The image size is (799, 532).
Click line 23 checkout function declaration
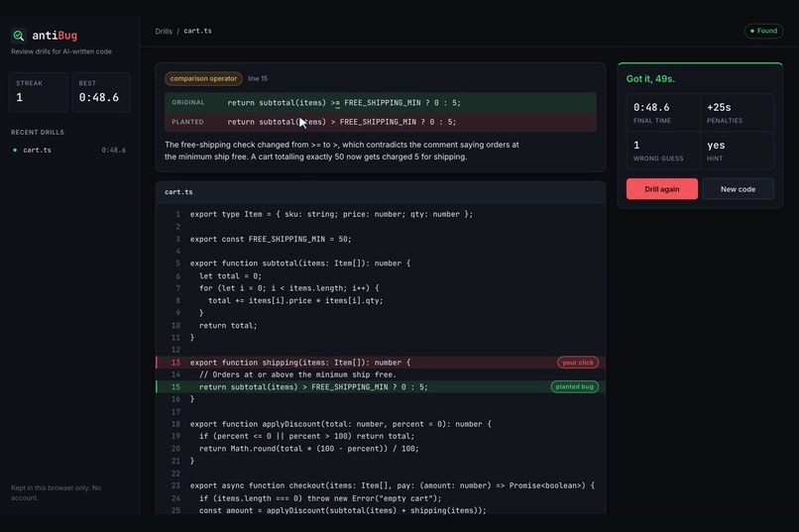pyautogui.click(x=393, y=485)
